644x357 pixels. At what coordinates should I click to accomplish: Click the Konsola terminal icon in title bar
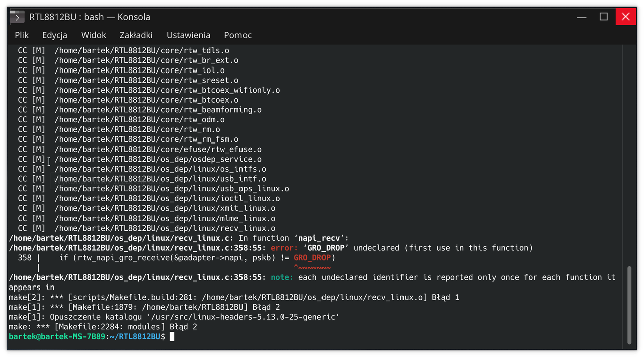[17, 17]
